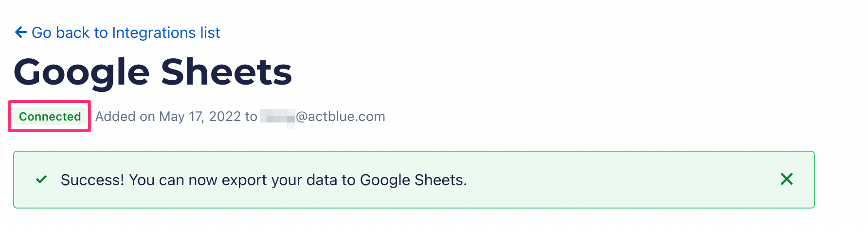
Task: Click "Go back" at the link's start
Action: [61, 33]
